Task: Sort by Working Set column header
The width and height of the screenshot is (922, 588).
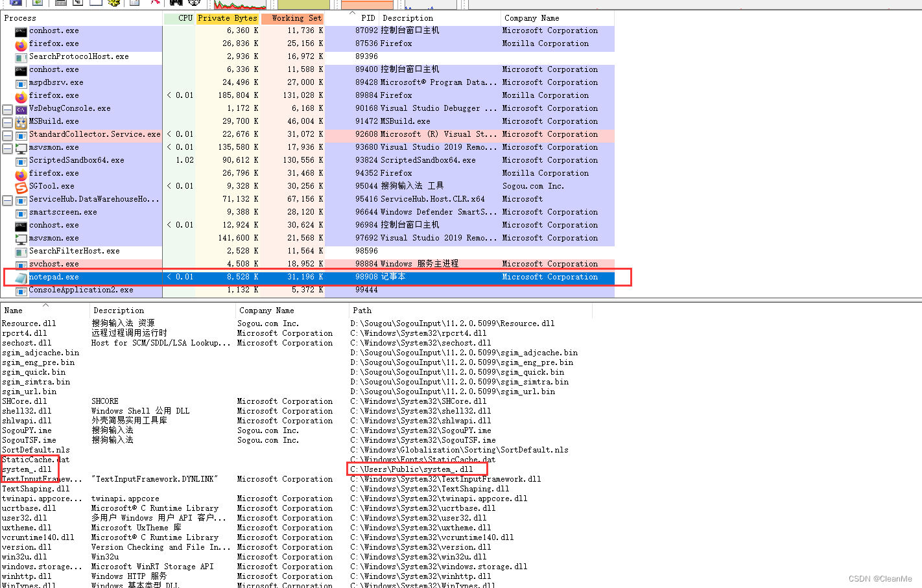Action: 292,18
